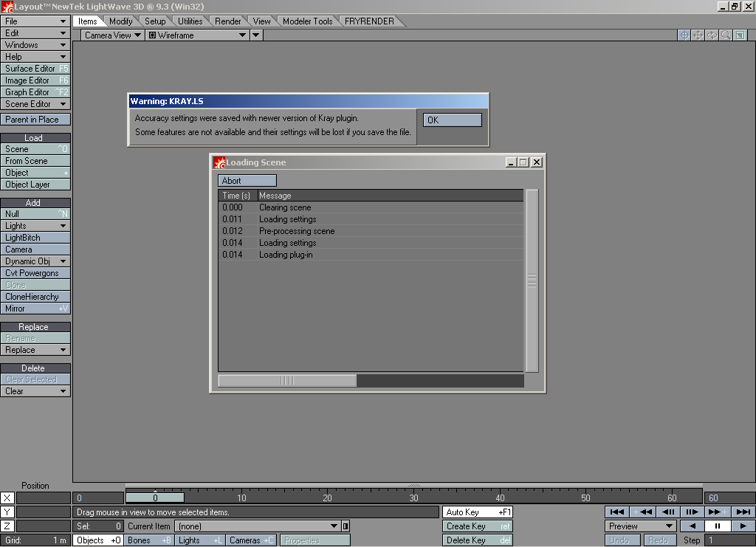Switch to the Items tab

(88, 21)
